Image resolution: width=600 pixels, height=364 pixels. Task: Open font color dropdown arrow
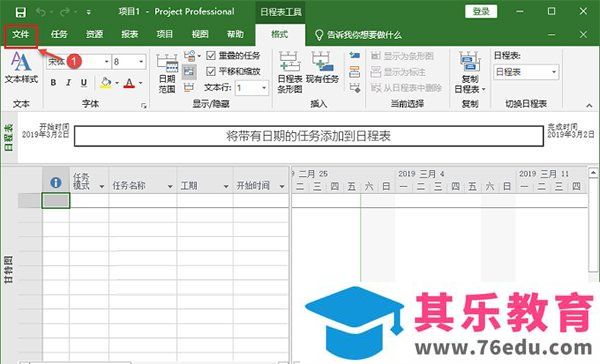140,83
